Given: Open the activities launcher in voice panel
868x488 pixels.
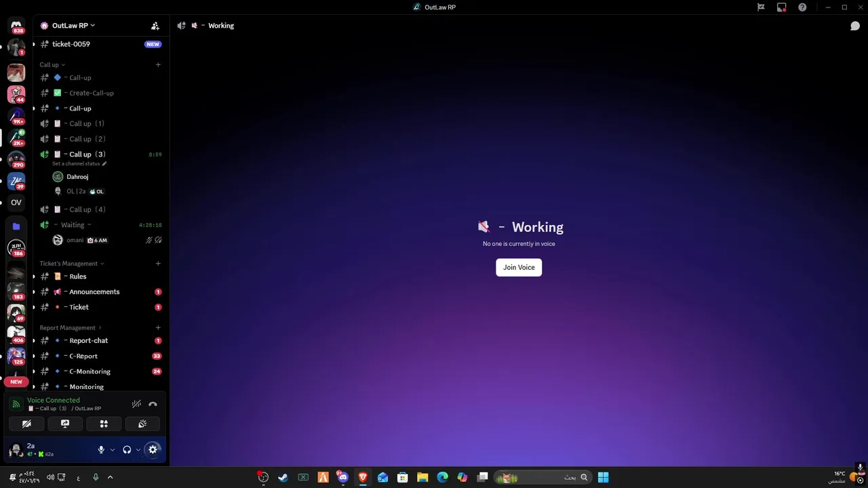Looking at the screenshot, I should tap(104, 424).
